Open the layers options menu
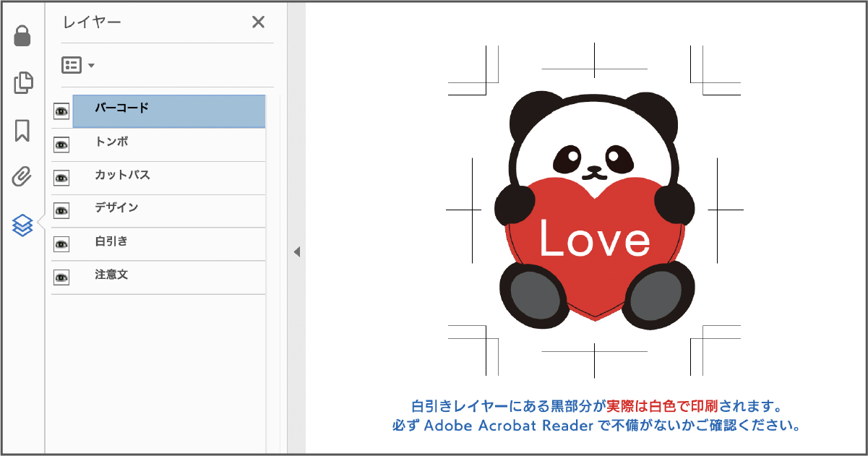868x456 pixels. click(x=78, y=66)
